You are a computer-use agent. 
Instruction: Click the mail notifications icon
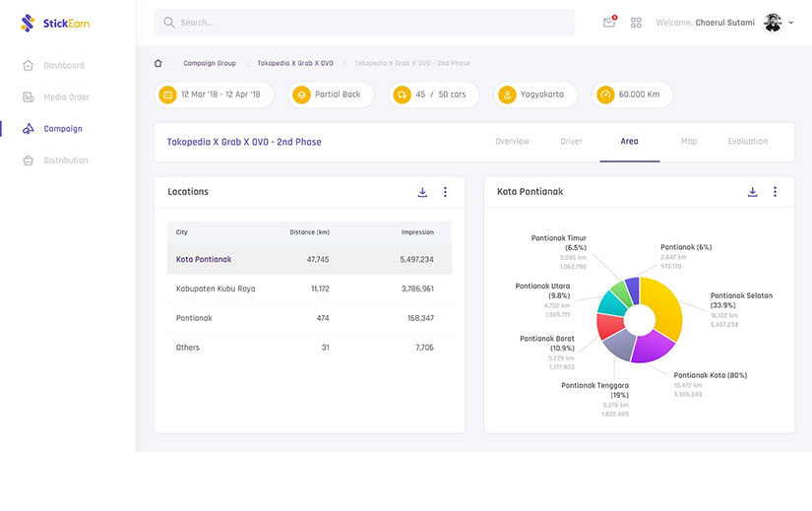click(x=609, y=23)
